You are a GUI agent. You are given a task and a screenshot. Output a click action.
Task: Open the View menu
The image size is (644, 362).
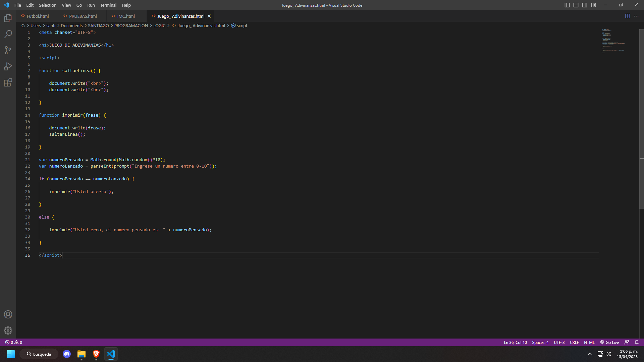[66, 5]
